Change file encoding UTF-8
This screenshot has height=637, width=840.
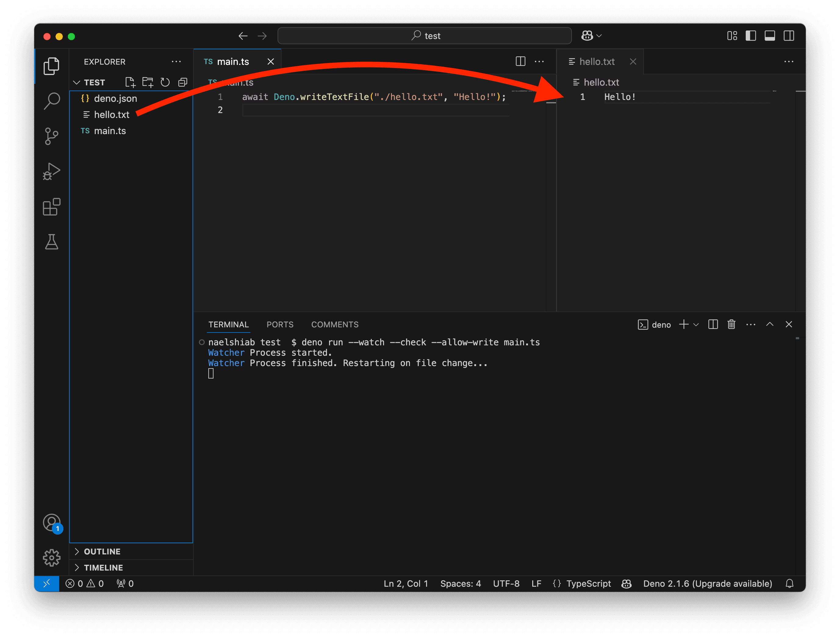point(506,583)
